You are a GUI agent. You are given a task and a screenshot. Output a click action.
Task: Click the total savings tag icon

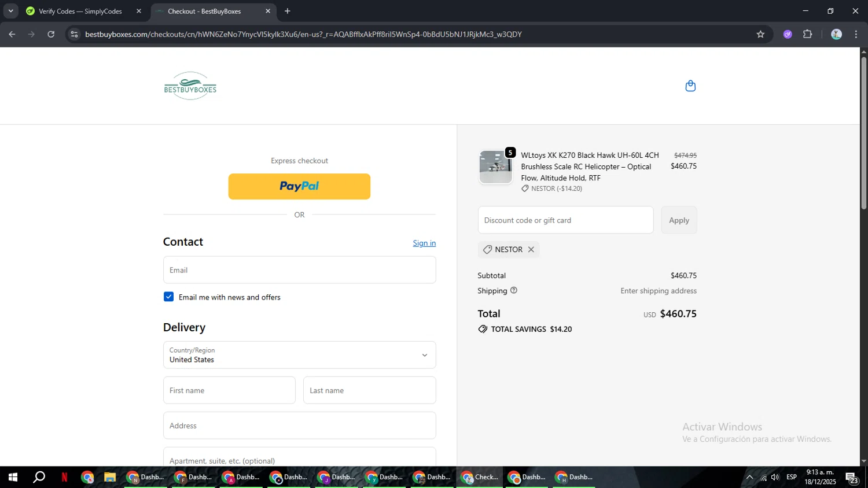[483, 329]
